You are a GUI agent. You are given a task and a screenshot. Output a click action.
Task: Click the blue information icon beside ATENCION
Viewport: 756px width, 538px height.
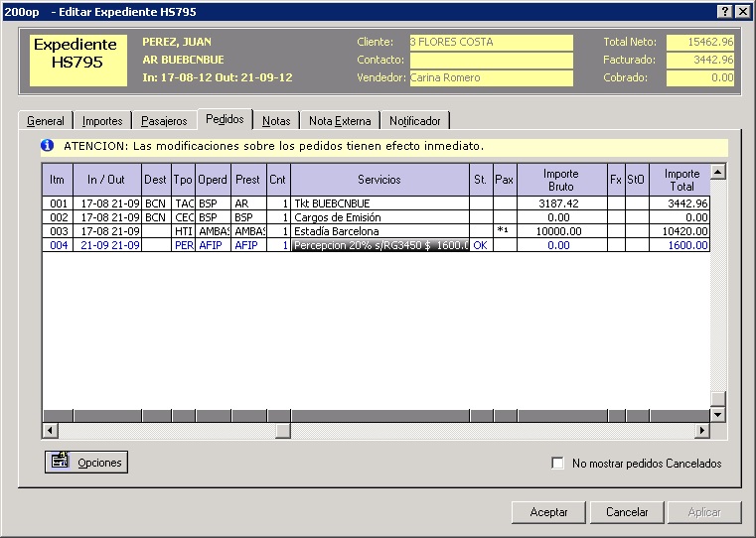coord(48,145)
